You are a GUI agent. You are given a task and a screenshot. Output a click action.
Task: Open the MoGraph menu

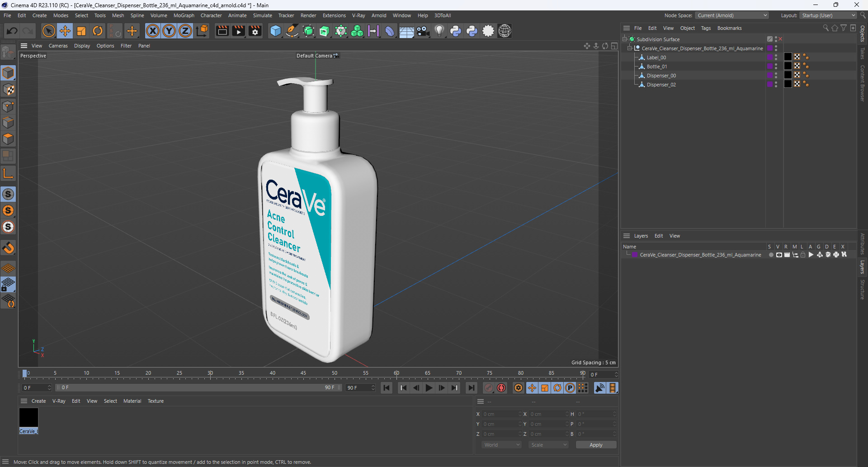tap(184, 15)
